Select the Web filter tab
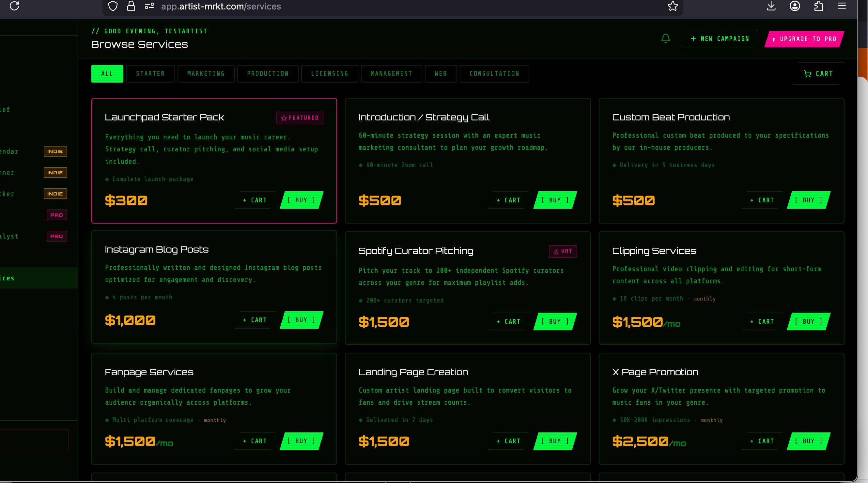This screenshot has height=483, width=868. [x=441, y=74]
